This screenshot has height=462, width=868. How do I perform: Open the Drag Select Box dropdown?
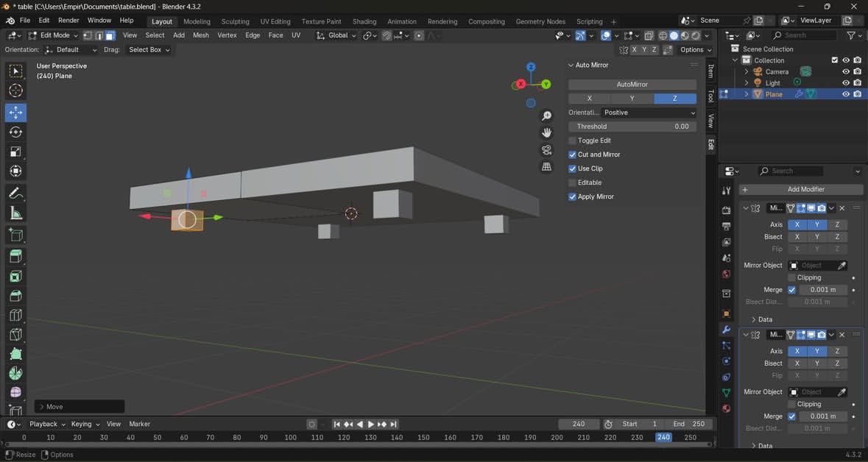(148, 50)
